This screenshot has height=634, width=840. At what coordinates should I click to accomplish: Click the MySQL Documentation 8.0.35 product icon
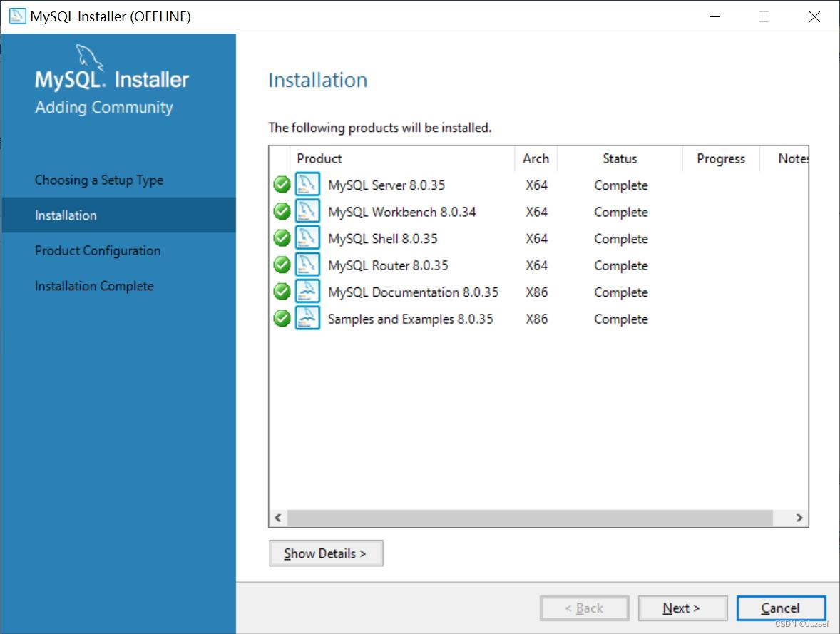point(307,291)
